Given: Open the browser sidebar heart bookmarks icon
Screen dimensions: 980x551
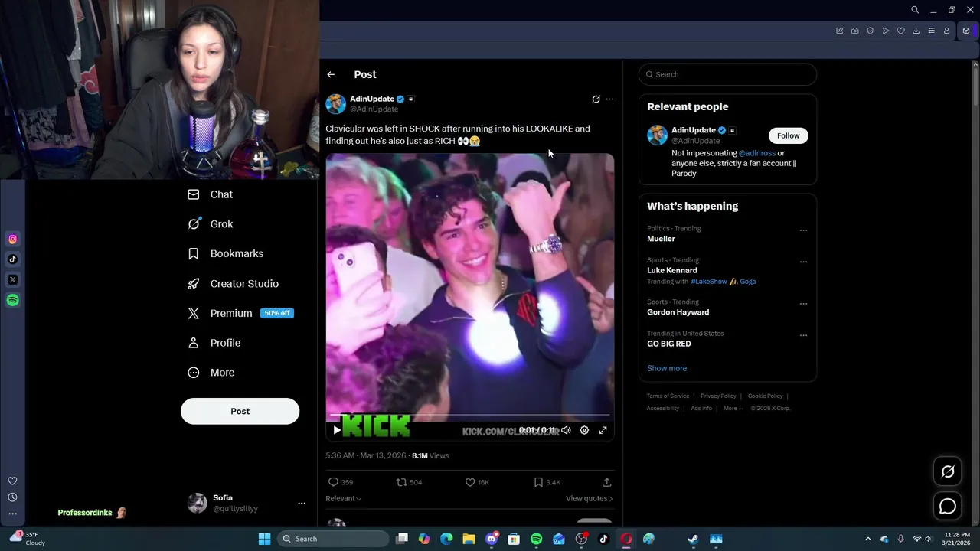Looking at the screenshot, I should tap(12, 481).
